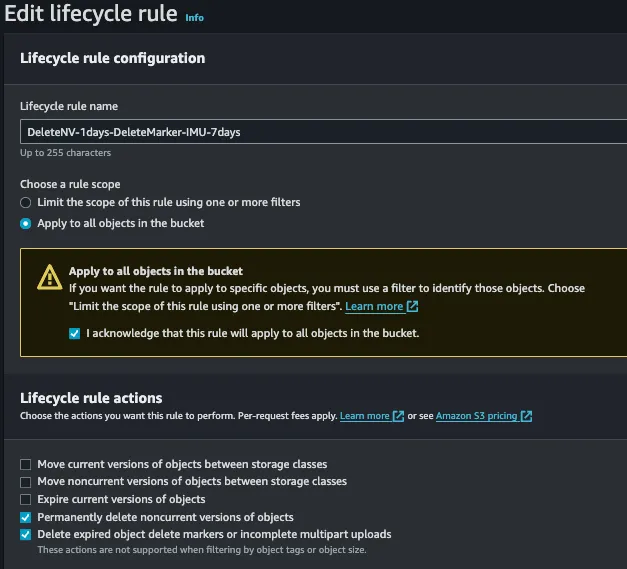Select Limit the scope using filters radio button

pos(26,203)
